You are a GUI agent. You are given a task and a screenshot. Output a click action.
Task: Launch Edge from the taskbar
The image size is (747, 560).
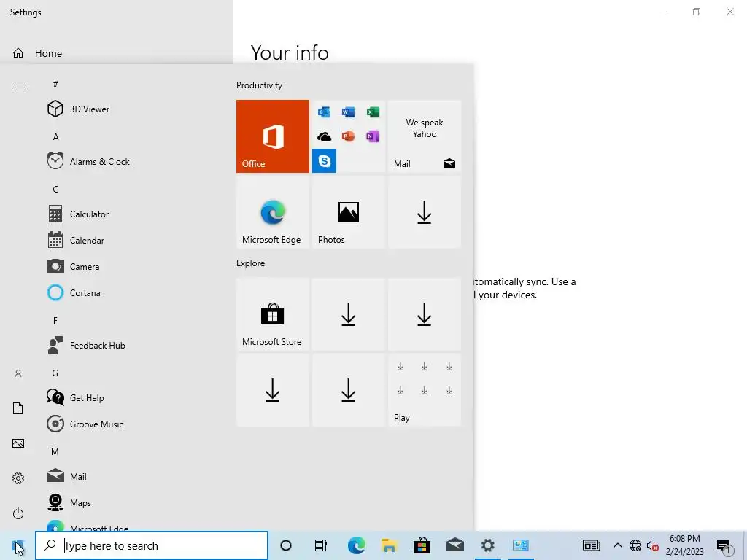[x=356, y=545]
